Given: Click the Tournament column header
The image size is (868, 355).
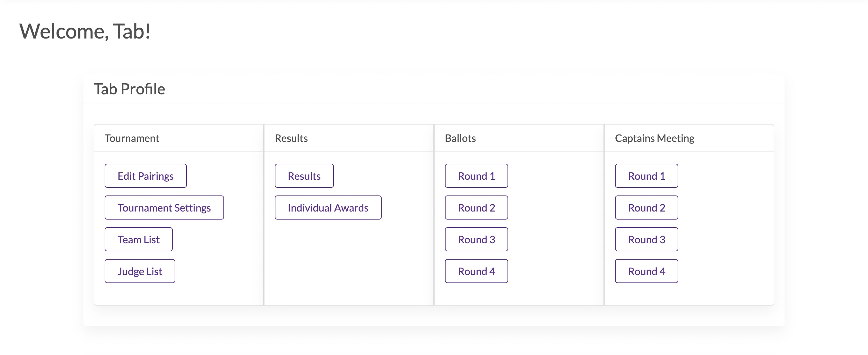Looking at the screenshot, I should 132,138.
